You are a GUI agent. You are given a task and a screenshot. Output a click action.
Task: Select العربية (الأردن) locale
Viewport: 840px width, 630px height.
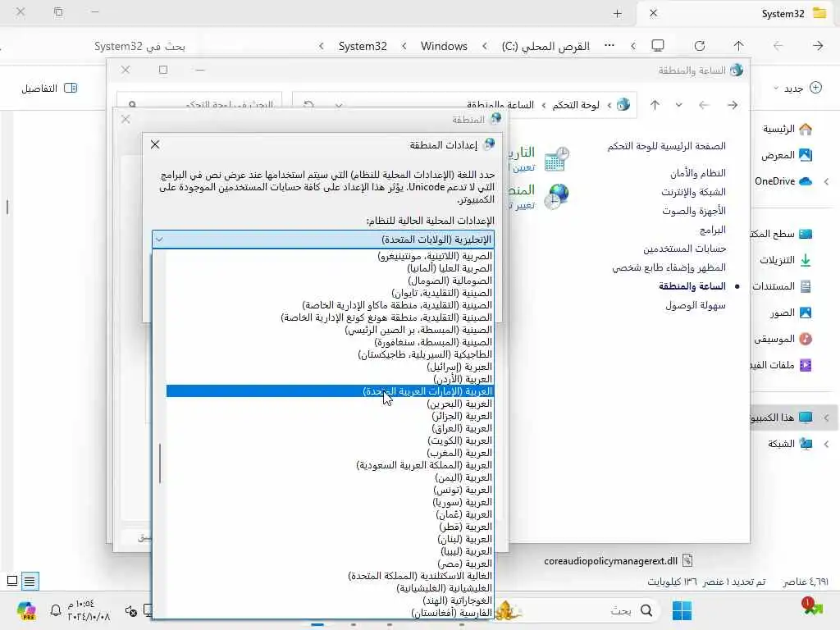(330, 379)
